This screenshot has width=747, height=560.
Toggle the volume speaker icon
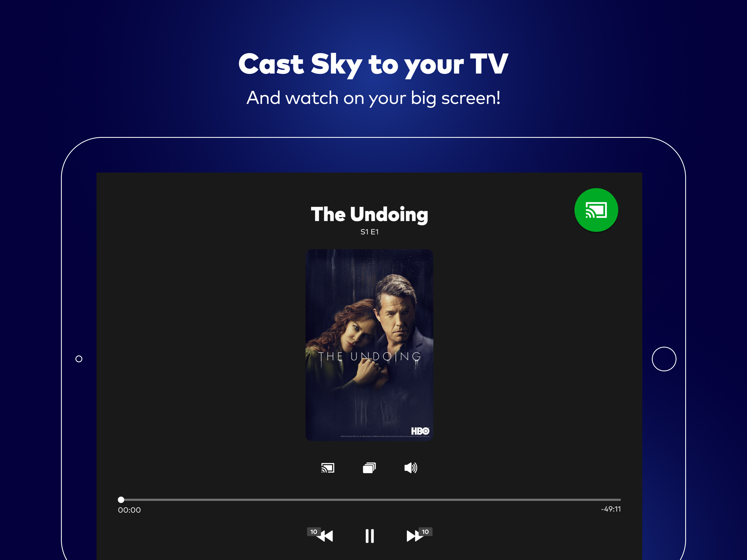tap(411, 468)
